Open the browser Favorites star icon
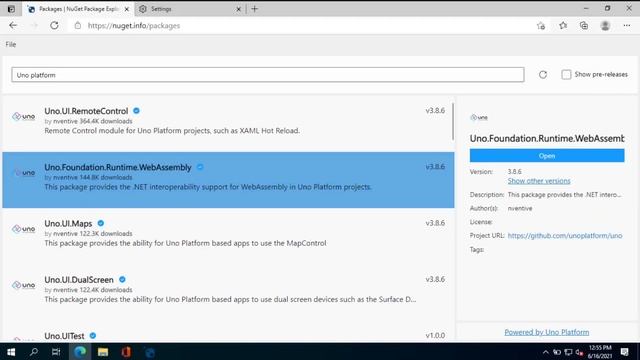 563,25
